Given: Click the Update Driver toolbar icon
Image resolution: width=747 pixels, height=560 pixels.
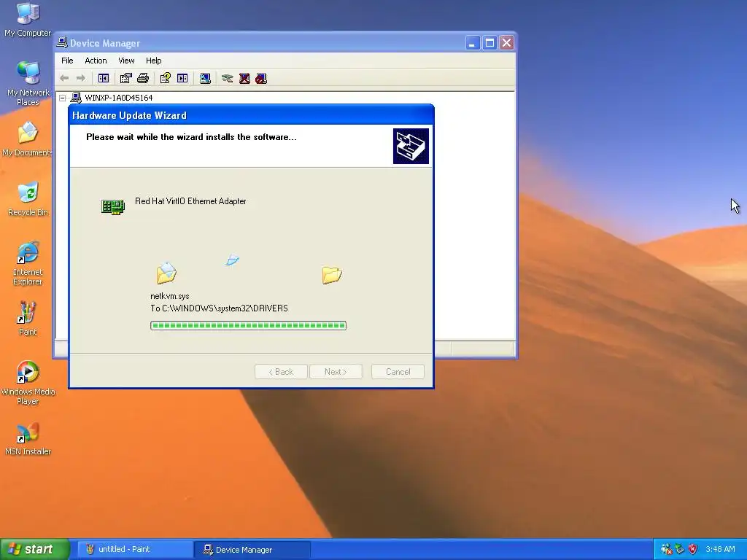Looking at the screenshot, I should tap(228, 78).
